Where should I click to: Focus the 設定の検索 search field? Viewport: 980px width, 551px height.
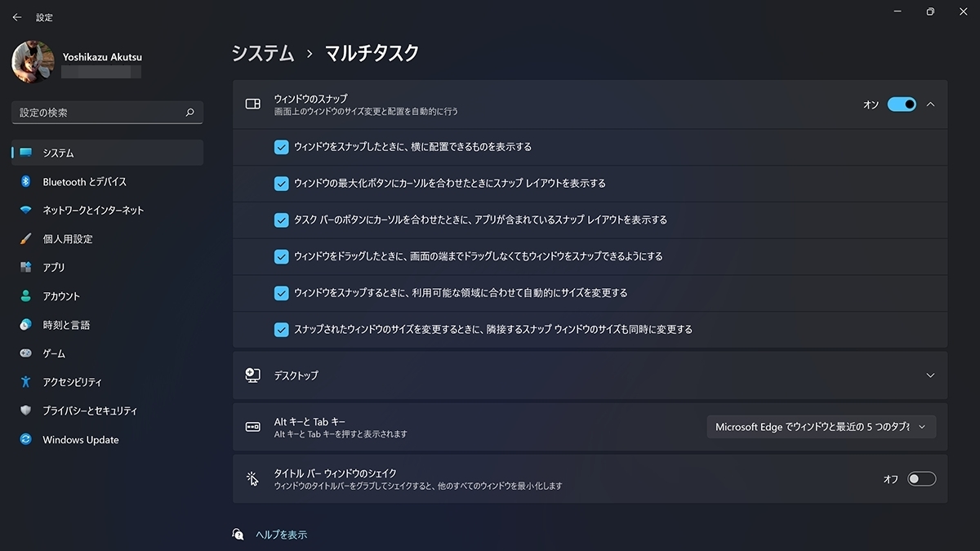pos(107,113)
